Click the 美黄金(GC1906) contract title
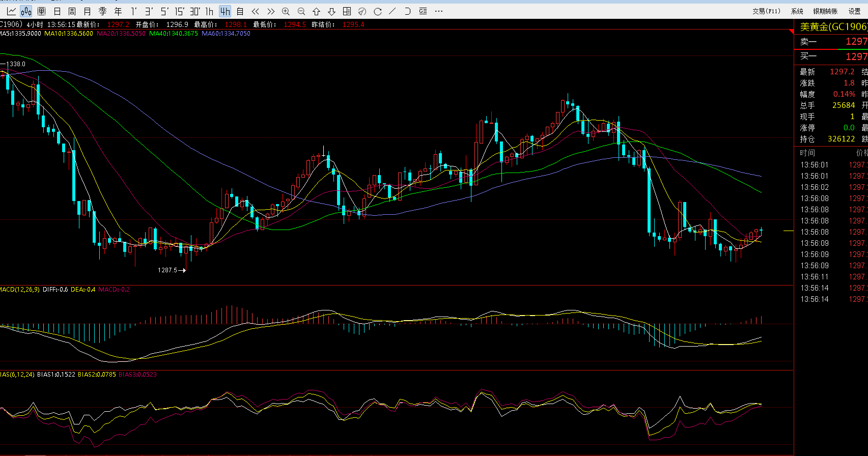This screenshot has height=456, width=868. coord(833,27)
